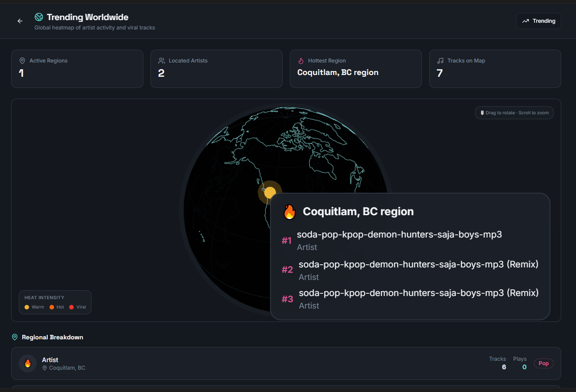
Task: Click the fire emoji in the Coquitlam popup
Action: tap(289, 212)
